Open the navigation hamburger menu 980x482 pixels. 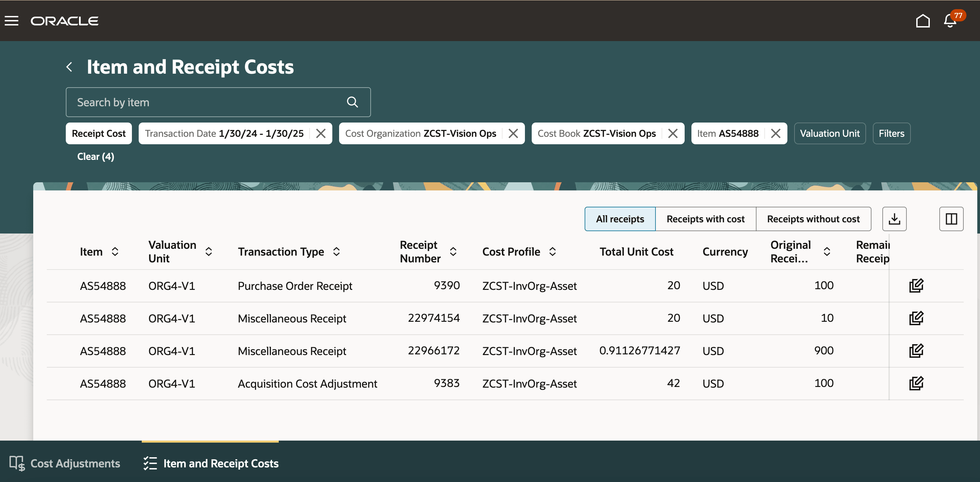point(11,21)
